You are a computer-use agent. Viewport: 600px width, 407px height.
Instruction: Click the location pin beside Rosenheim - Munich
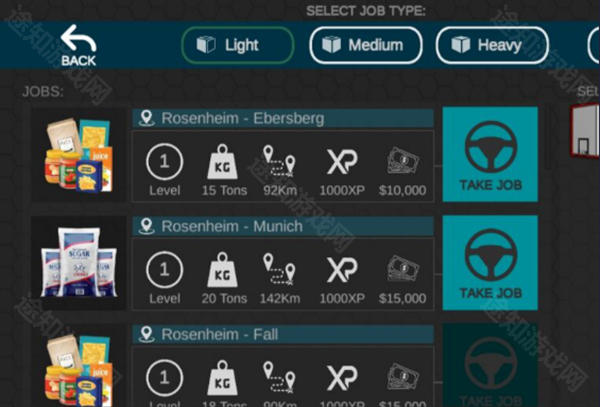tap(147, 226)
